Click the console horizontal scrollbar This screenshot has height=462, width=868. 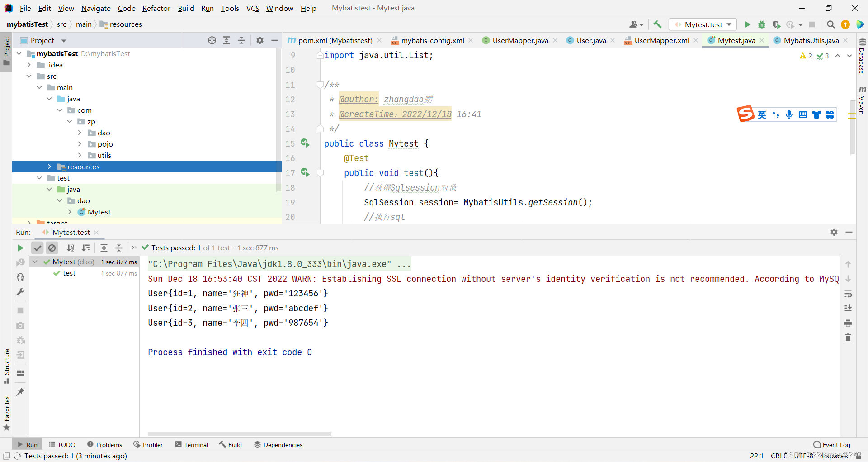pos(240,434)
